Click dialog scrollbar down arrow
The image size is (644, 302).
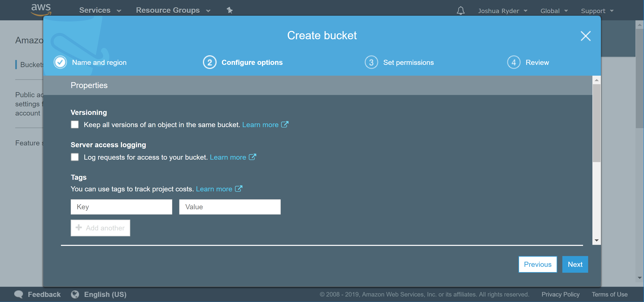click(596, 240)
